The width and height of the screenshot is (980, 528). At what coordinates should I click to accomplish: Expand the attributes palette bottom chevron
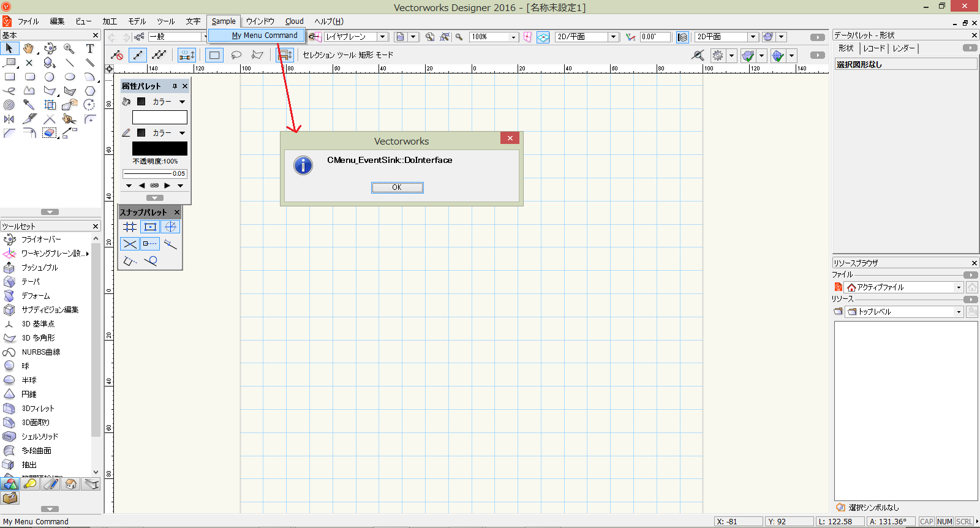coord(155,198)
